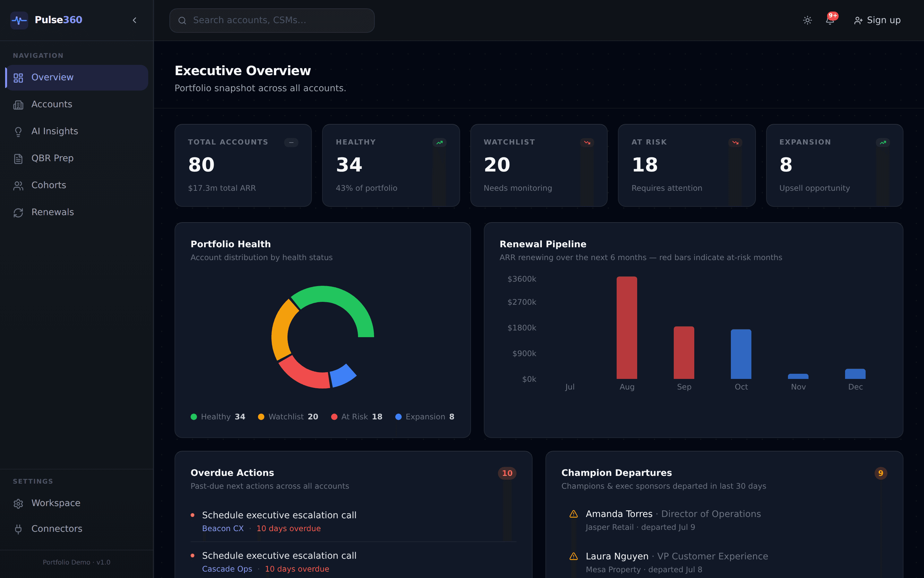Click the Sign up button

click(x=877, y=20)
